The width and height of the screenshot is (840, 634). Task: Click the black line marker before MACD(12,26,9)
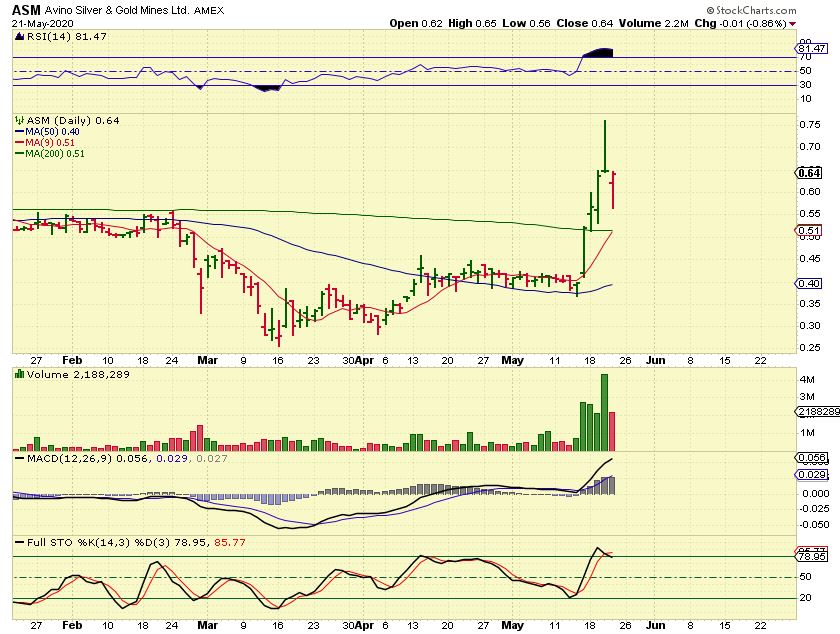click(19, 459)
